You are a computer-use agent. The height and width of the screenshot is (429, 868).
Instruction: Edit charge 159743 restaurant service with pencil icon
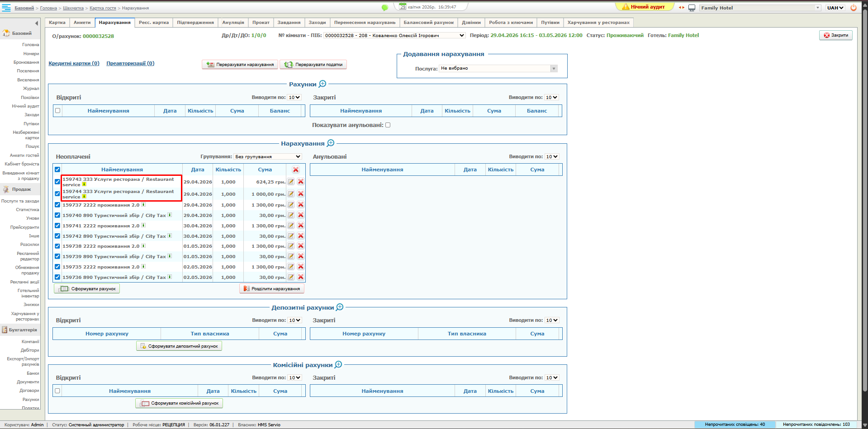coord(291,182)
